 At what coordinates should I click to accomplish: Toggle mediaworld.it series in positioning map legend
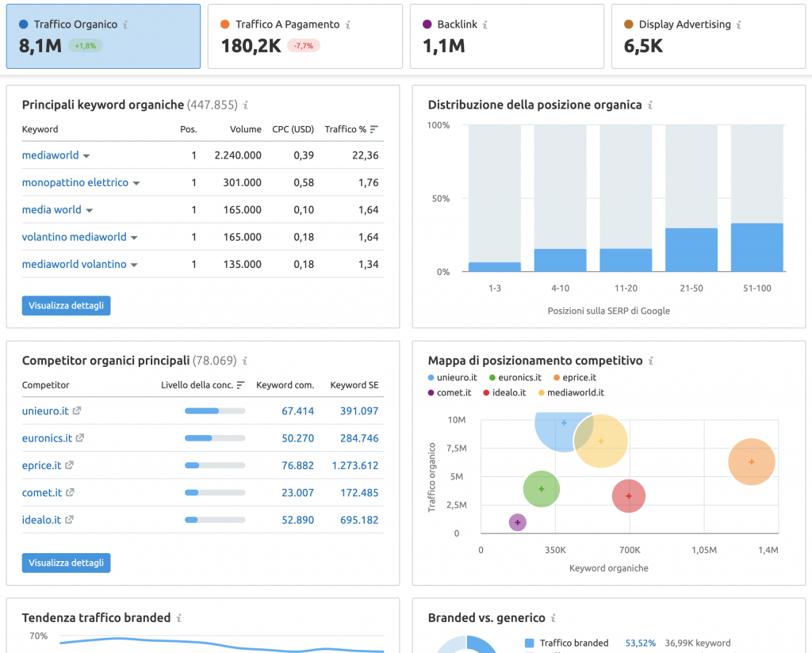(x=571, y=393)
